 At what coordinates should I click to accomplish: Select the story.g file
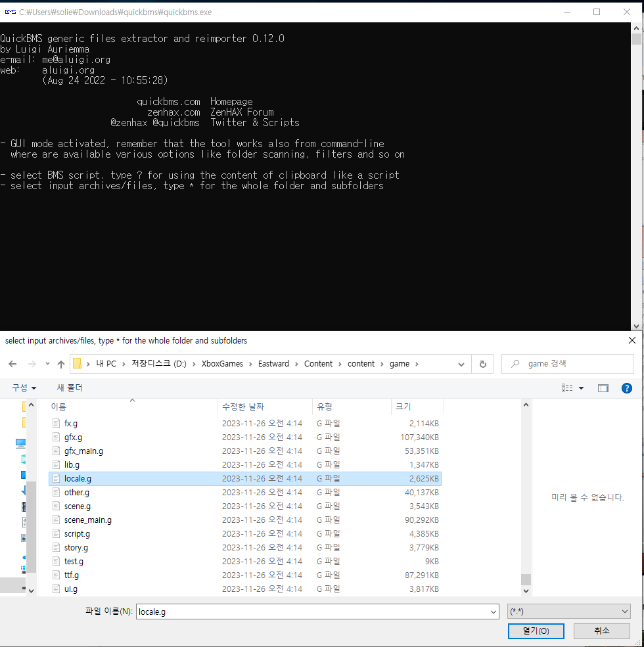pos(245,548)
